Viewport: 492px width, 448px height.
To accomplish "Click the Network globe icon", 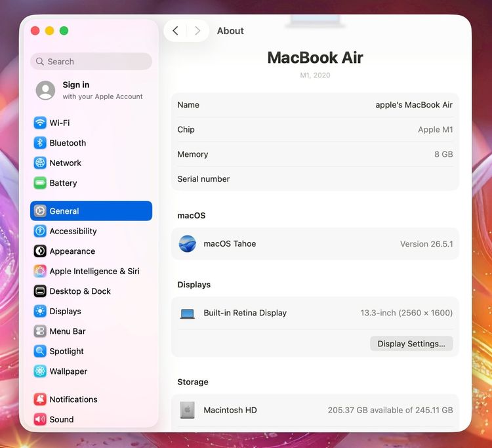I will click(40, 163).
